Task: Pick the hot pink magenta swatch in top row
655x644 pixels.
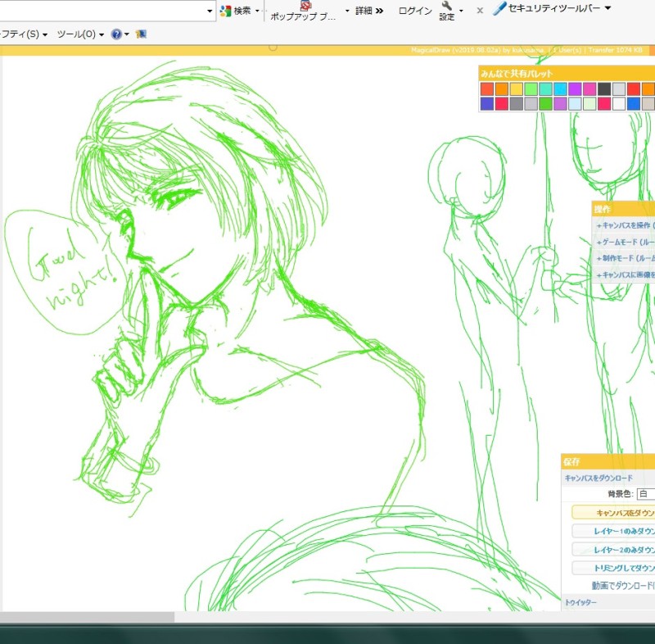Action: (x=589, y=88)
